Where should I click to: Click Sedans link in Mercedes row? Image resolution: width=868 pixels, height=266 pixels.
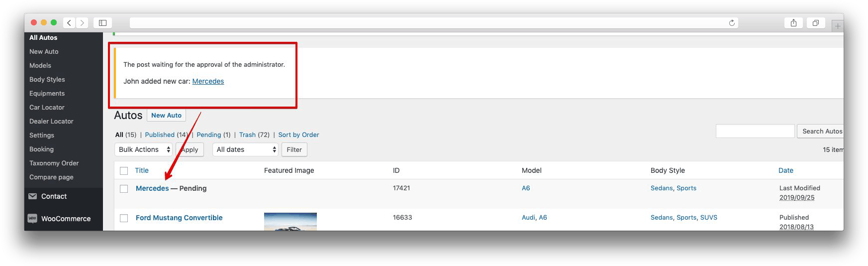point(662,188)
